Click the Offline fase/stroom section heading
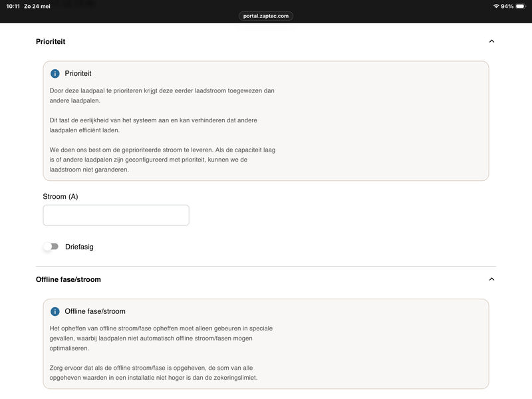 (x=68, y=279)
